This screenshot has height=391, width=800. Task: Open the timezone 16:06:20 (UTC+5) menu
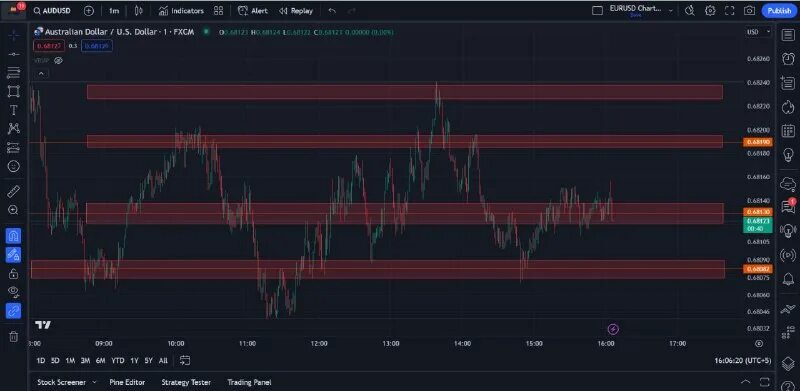[743, 360]
